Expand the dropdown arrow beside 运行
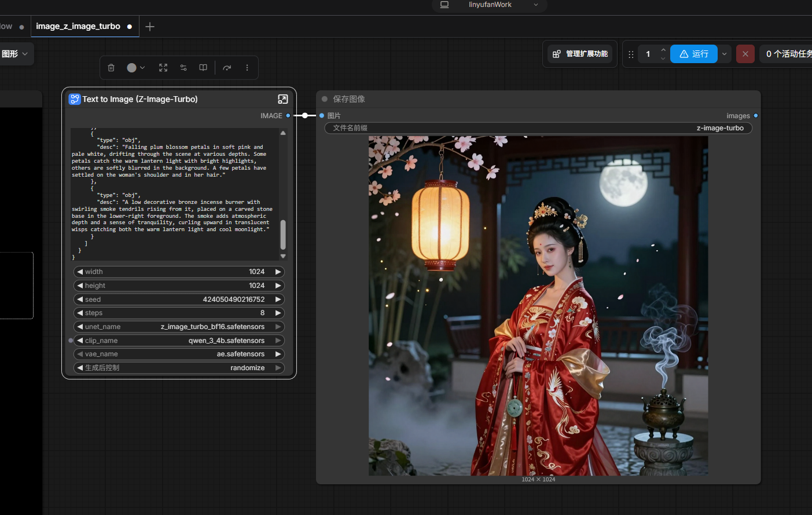812x515 pixels. [724, 54]
